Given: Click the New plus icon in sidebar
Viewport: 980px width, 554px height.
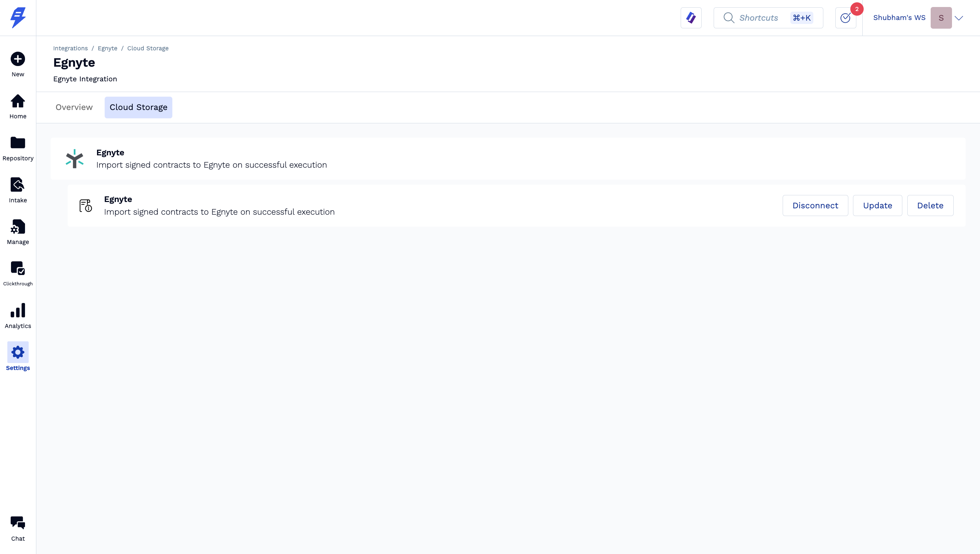Looking at the screenshot, I should 18,59.
